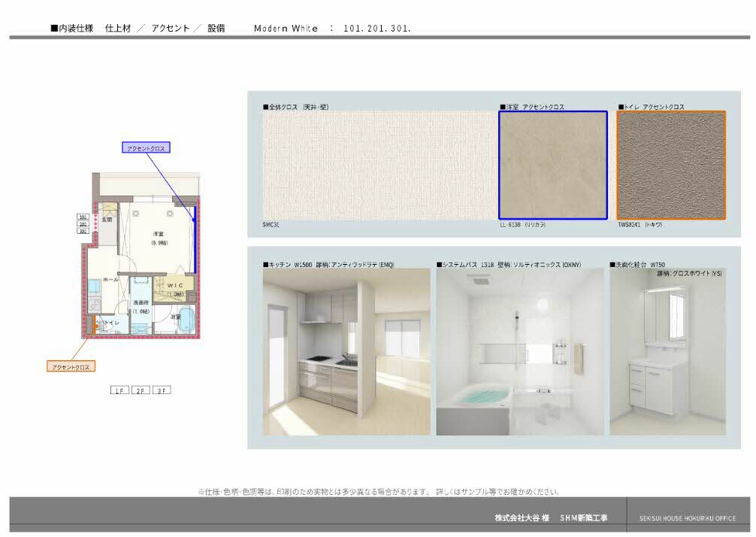The width and height of the screenshot is (756, 537).
Task: Click the 洗面所 washroom area on the plan
Action: pos(141,306)
